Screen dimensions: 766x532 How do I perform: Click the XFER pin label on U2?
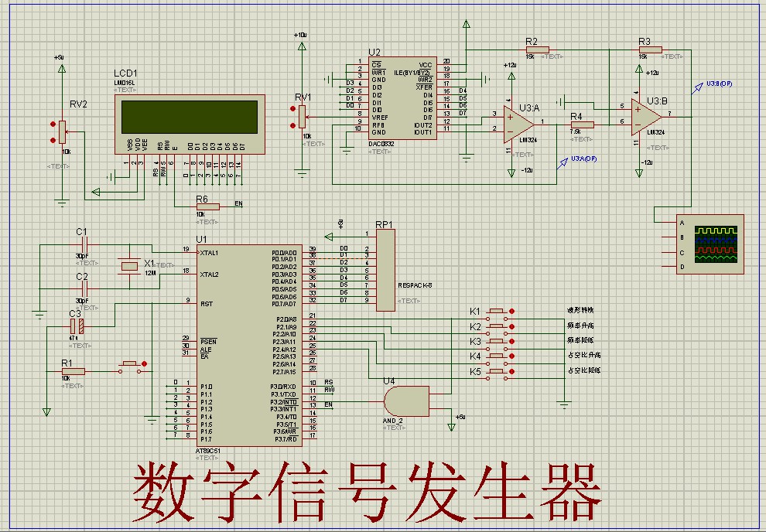pyautogui.click(x=425, y=87)
